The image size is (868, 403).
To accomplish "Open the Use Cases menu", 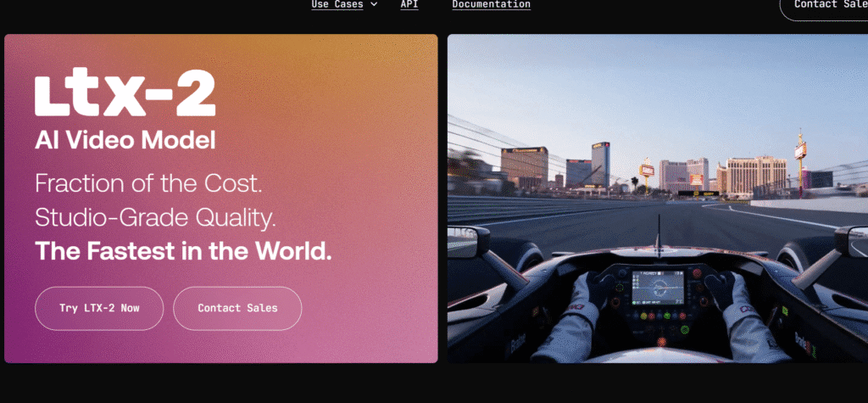I will 337,4.
